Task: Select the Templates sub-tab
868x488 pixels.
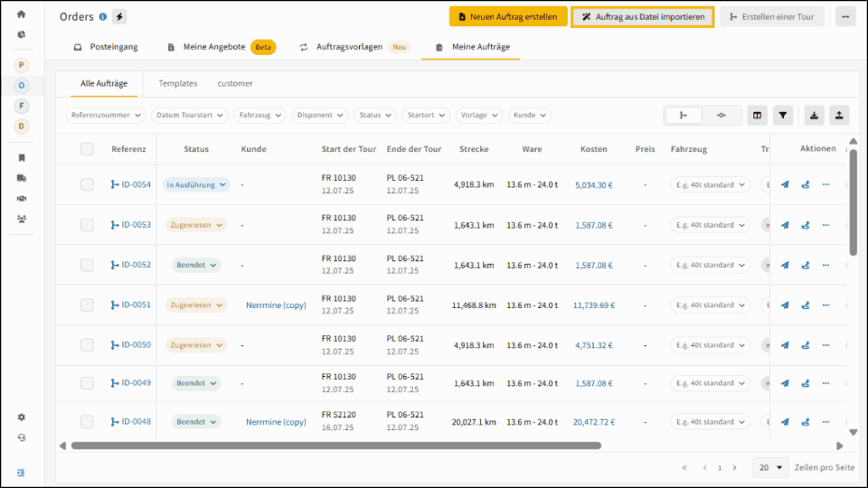Action: pyautogui.click(x=178, y=83)
